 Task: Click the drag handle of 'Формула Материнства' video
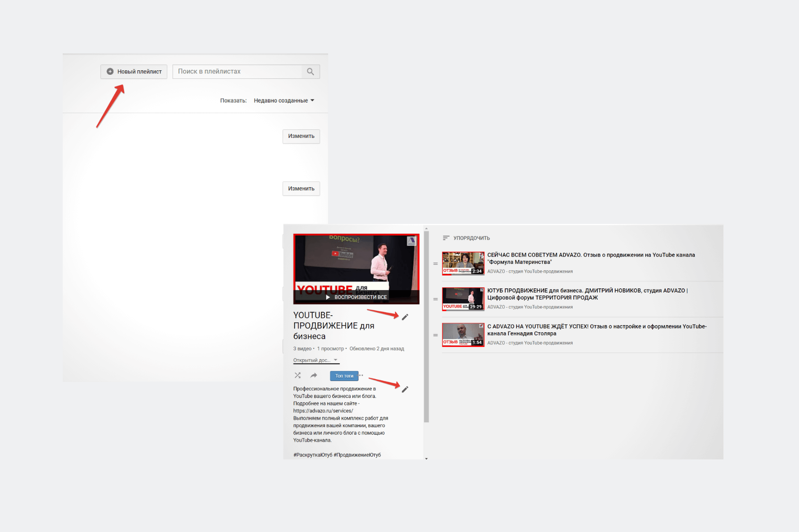click(x=435, y=264)
